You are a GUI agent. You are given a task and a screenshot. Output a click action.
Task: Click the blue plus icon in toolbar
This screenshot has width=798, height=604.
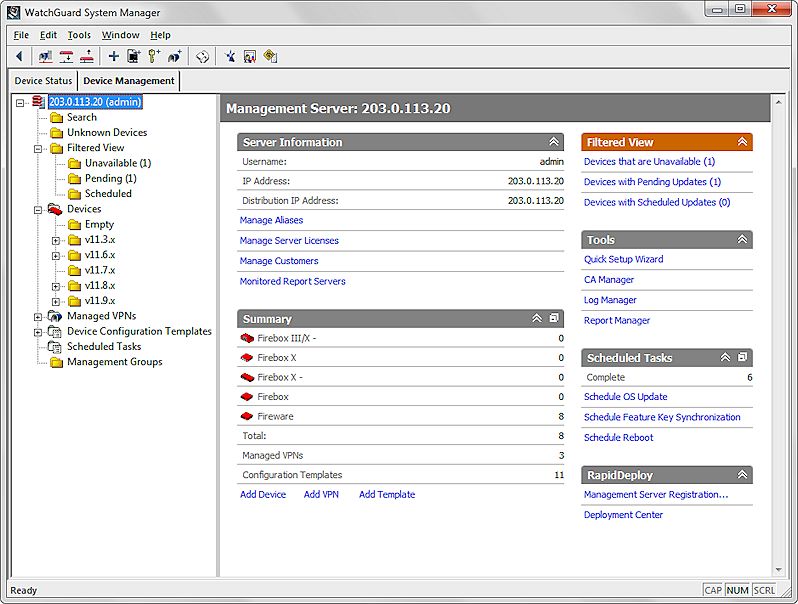pyautogui.click(x=113, y=57)
